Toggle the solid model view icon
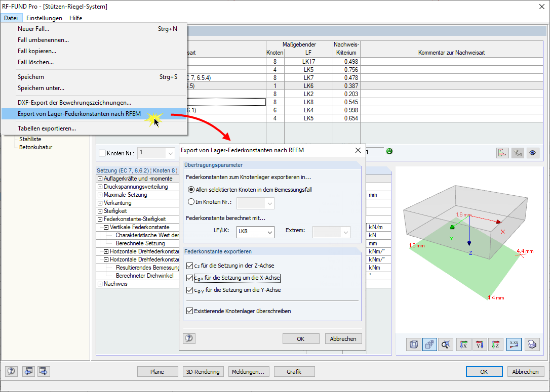550x392 pixels. [x=429, y=345]
